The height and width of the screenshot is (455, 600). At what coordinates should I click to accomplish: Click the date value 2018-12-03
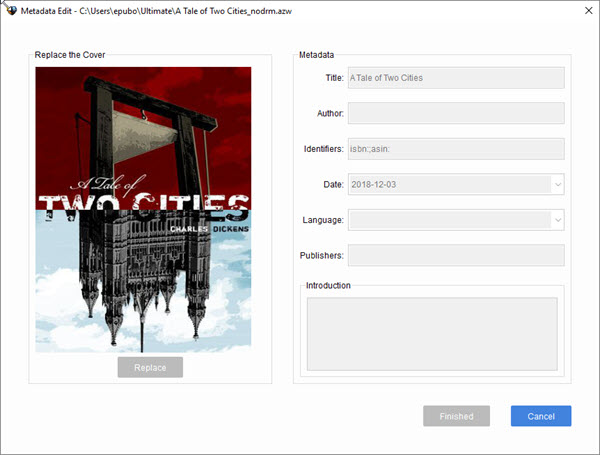373,184
